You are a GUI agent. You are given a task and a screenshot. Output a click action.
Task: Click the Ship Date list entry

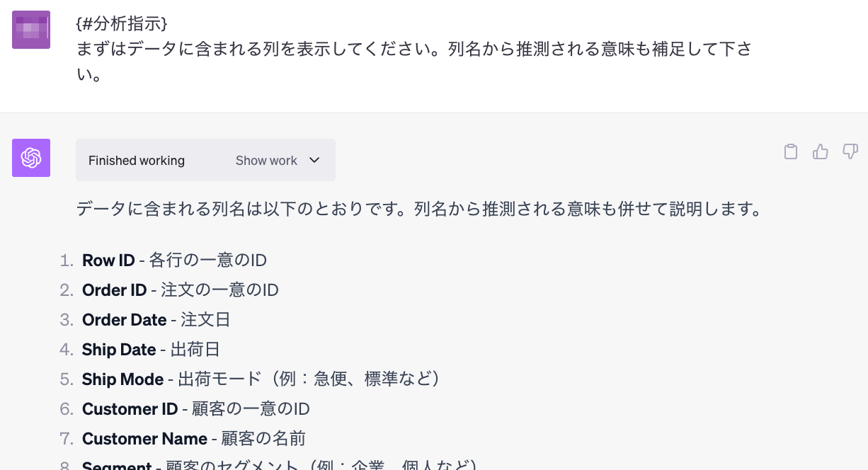151,350
